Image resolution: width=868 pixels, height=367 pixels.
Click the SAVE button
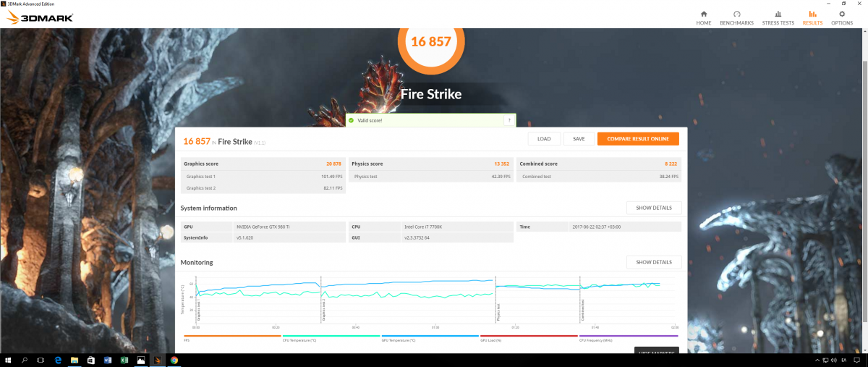[x=579, y=139]
